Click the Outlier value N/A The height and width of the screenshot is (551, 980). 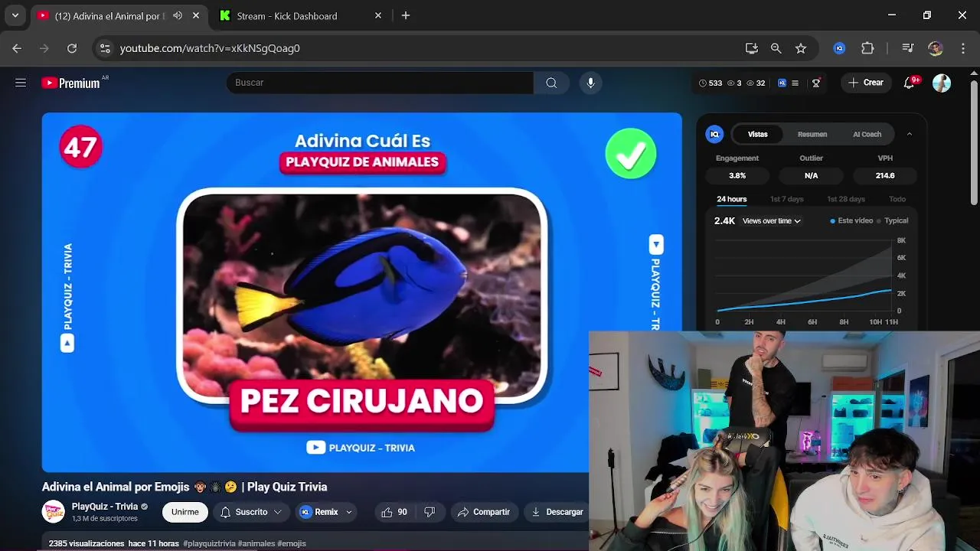coord(812,175)
